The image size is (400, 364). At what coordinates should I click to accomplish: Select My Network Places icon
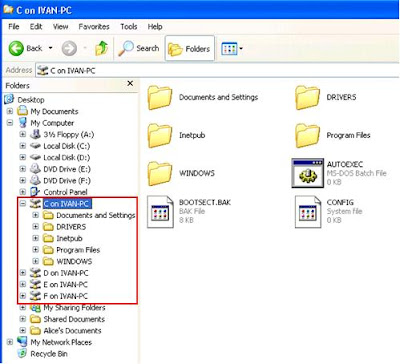(22, 342)
